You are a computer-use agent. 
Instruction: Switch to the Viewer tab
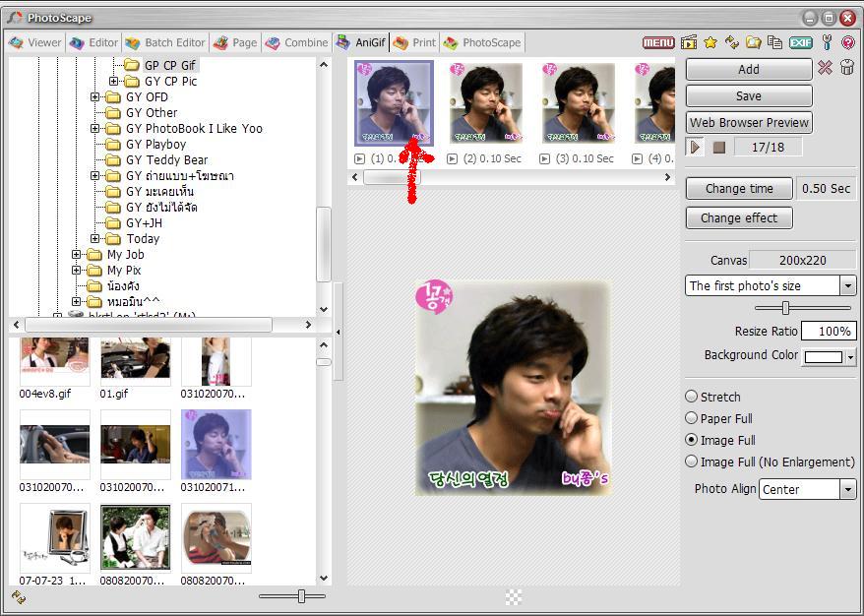[35, 42]
